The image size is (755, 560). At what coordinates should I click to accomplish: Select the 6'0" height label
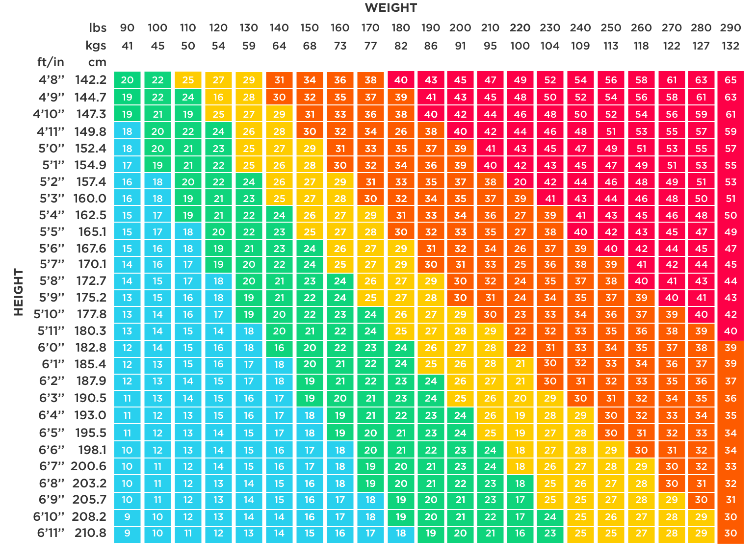(52, 348)
